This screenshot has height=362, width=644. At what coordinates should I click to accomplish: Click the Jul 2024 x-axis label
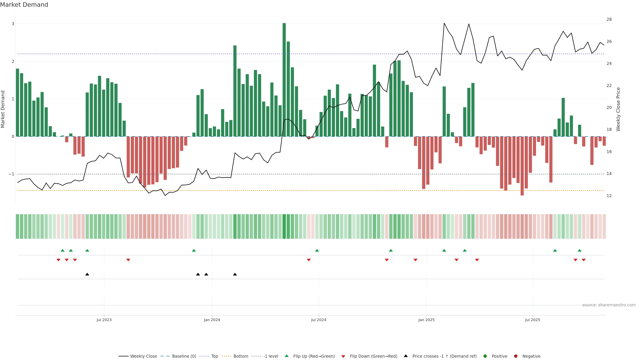[318, 320]
